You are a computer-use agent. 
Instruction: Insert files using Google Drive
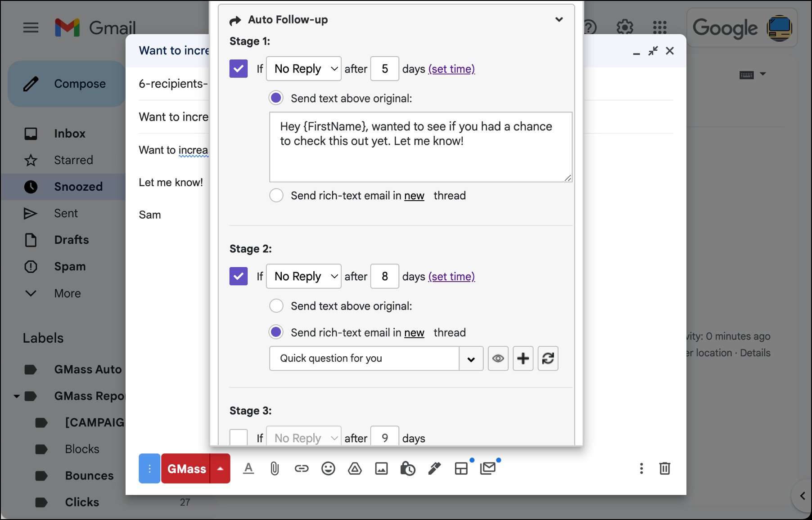pos(355,469)
